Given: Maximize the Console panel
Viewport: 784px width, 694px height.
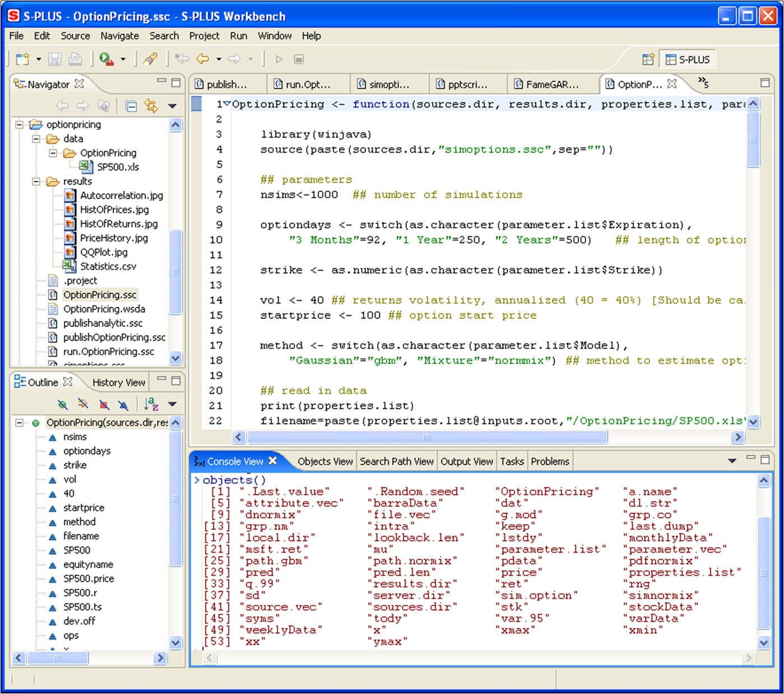Looking at the screenshot, I should tap(765, 459).
